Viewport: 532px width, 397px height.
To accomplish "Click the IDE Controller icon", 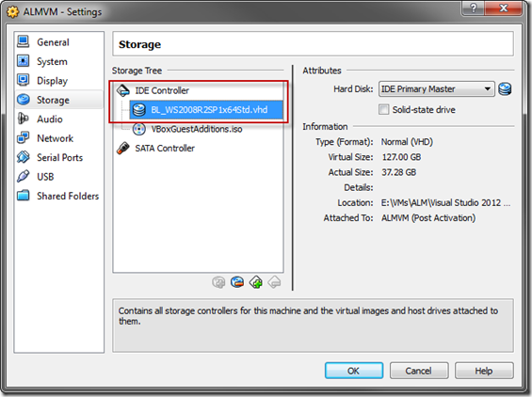I will 122,90.
